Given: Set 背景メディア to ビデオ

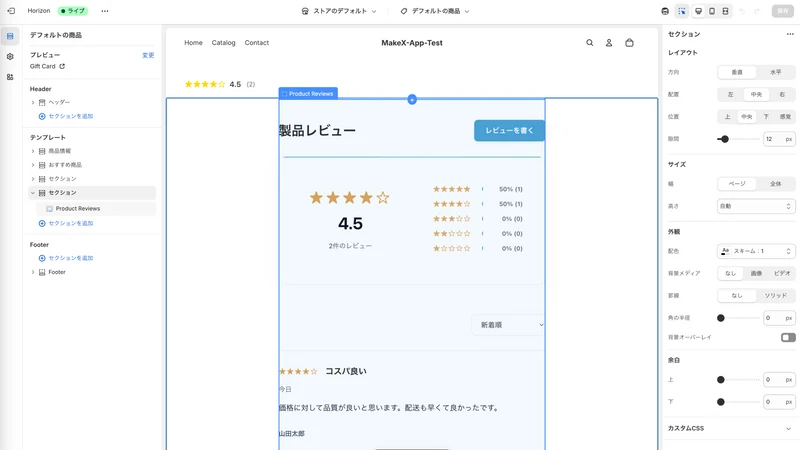Looking at the screenshot, I should 782,273.
